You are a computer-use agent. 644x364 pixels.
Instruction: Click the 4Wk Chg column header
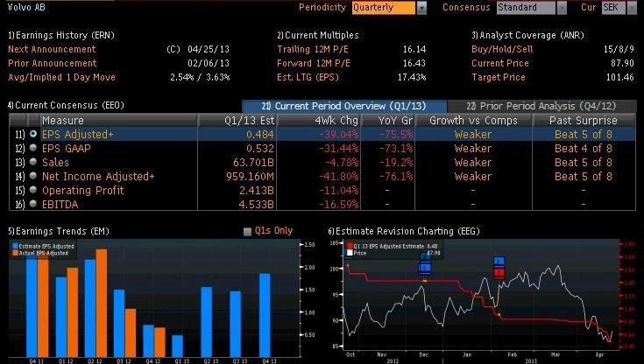tap(319, 120)
